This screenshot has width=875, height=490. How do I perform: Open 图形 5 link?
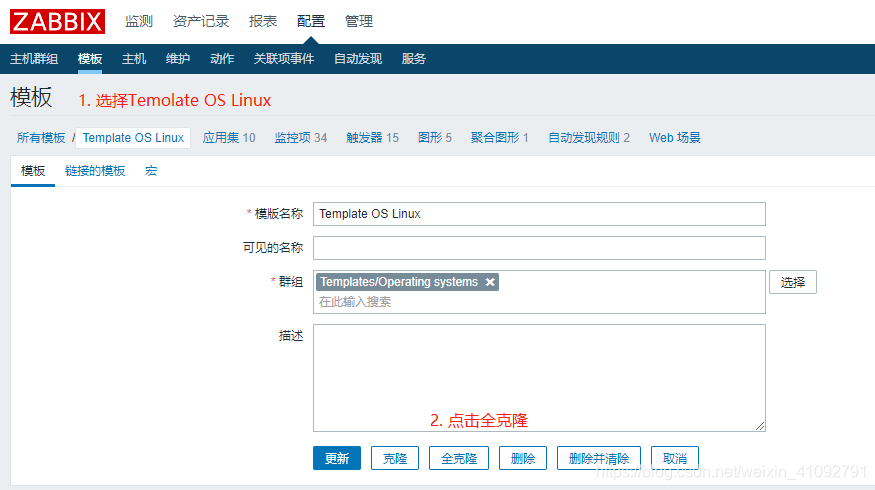(x=435, y=138)
